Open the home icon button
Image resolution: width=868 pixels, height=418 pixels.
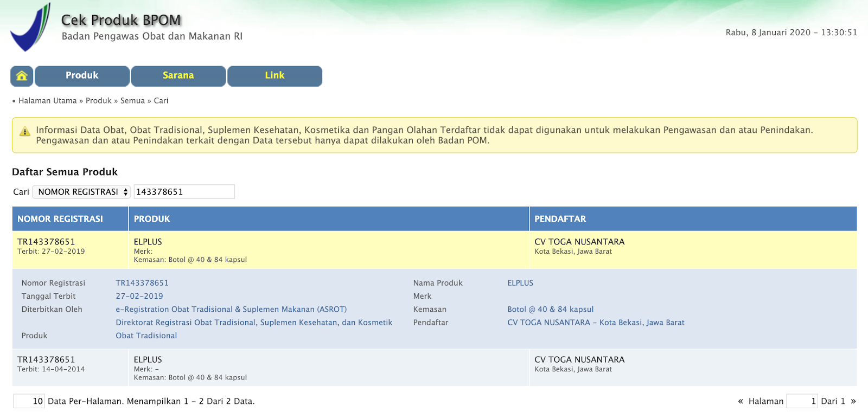[x=22, y=76]
